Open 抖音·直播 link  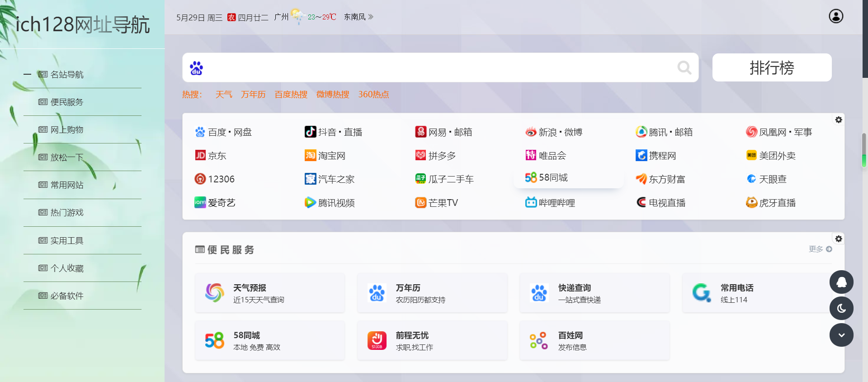point(333,132)
